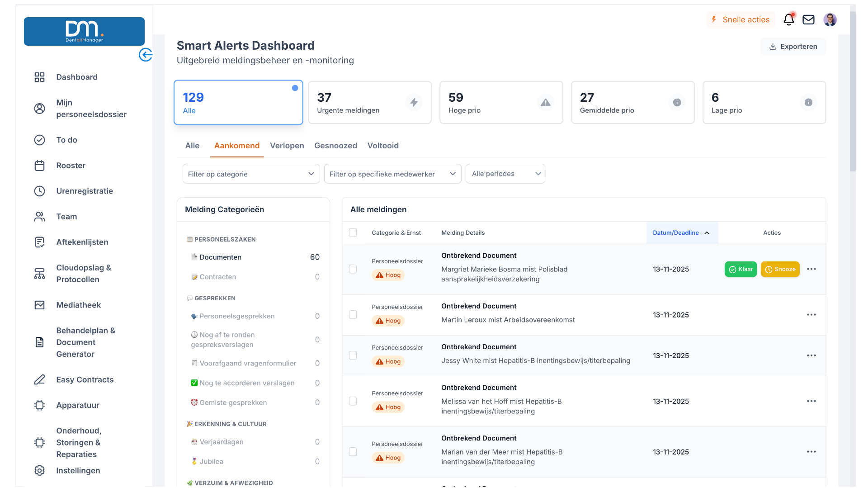Screen dimensions: 868x488
Task: Open the Instellingen gear icon
Action: click(40, 470)
